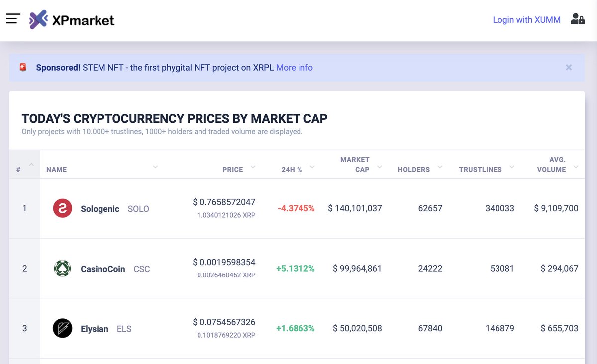Click average volume $ 655,703
Image resolution: width=597 pixels, height=364 pixels.
coord(560,329)
